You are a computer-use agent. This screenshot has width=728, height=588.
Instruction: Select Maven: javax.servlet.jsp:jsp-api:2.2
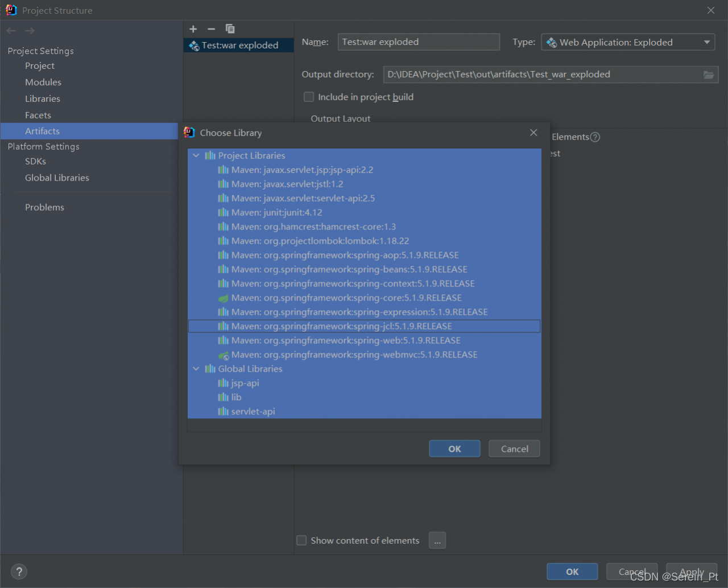tap(364, 170)
